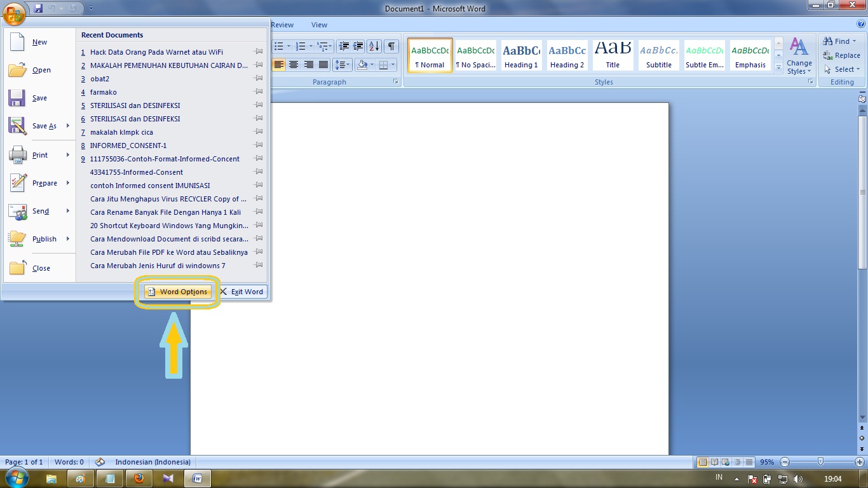Select Close in the Office menu
Screen dimensions: 868x488
(x=39, y=268)
